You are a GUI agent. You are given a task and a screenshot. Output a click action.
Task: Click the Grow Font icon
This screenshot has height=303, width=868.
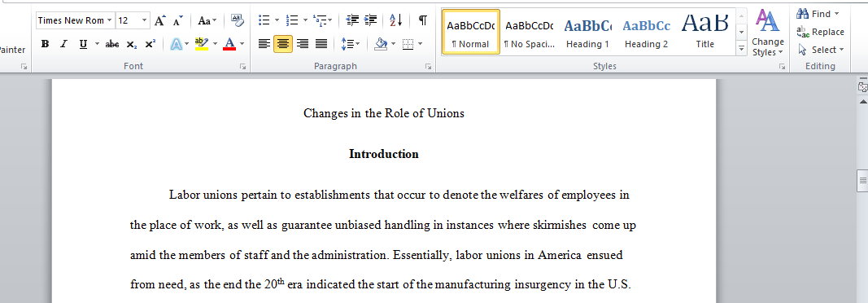point(160,21)
